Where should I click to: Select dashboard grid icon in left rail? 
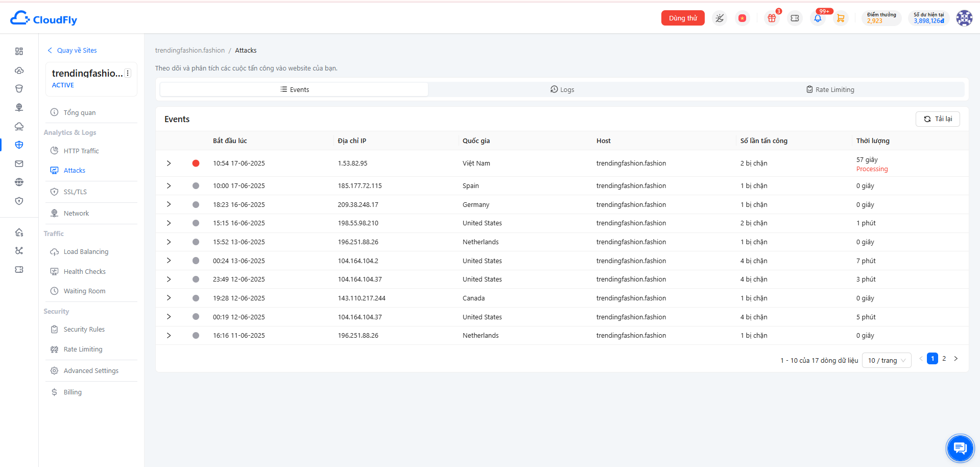19,51
